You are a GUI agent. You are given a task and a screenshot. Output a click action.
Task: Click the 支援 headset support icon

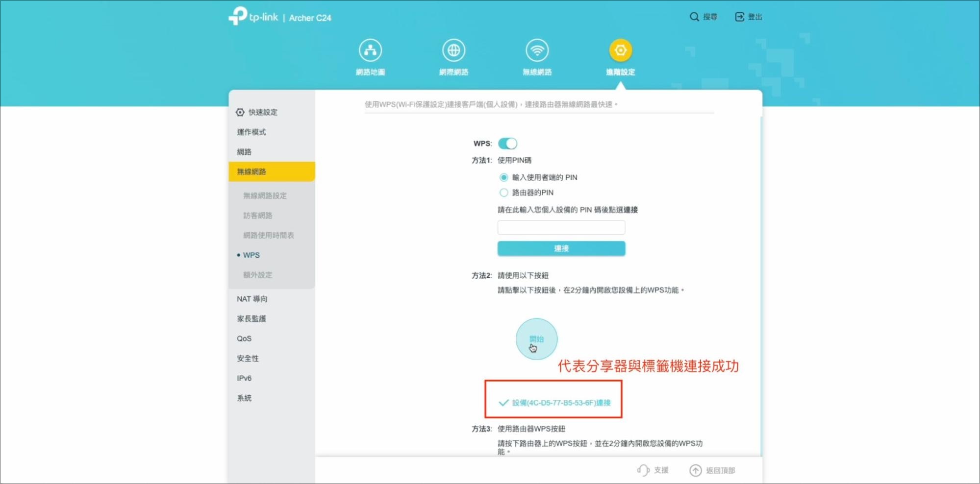tap(643, 470)
